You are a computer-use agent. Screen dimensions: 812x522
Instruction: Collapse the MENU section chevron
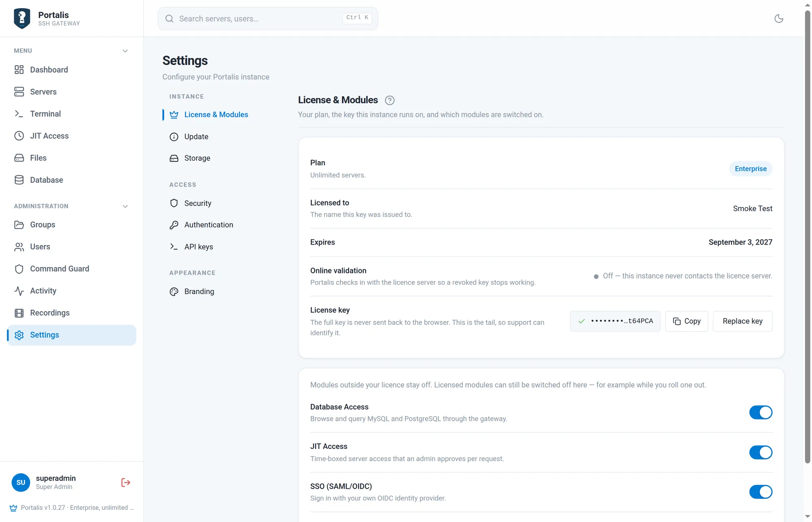(x=125, y=51)
